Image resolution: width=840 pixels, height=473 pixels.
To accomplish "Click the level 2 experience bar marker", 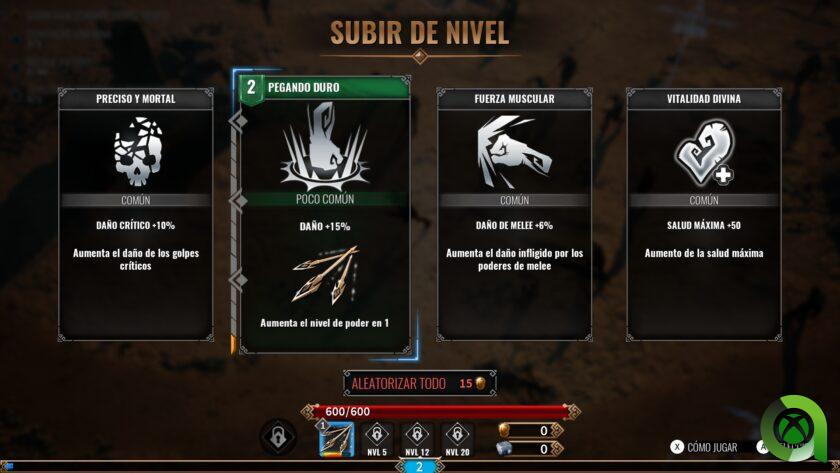I will [419, 466].
